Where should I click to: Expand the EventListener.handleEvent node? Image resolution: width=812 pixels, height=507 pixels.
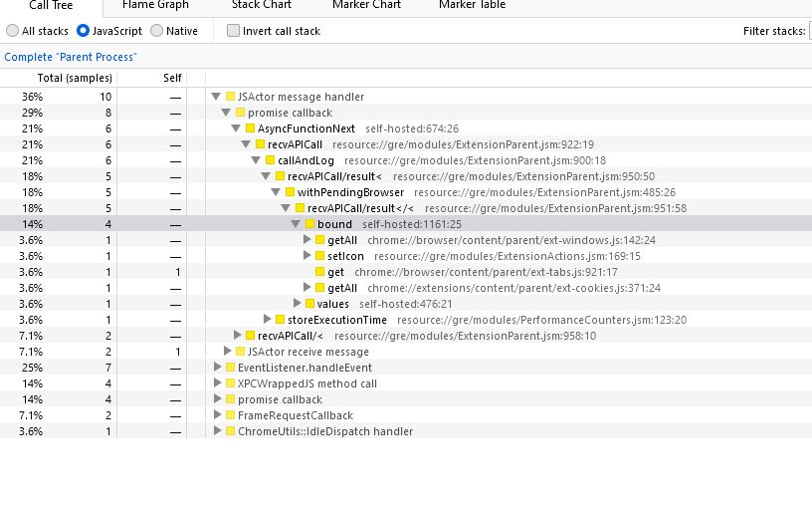pos(218,368)
